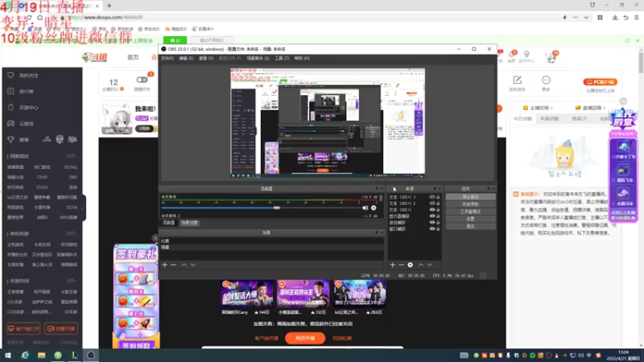Click the PC客户端 orange button
The image size is (644, 362).
(601, 82)
